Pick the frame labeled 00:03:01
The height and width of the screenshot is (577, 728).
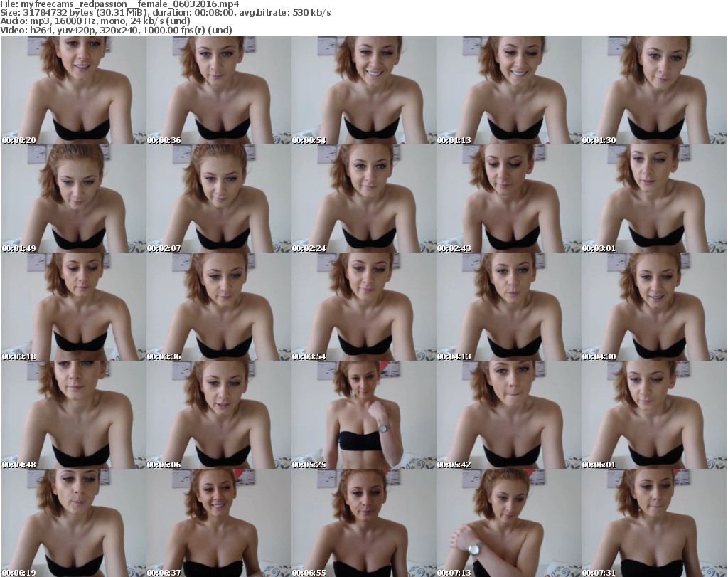(654, 198)
